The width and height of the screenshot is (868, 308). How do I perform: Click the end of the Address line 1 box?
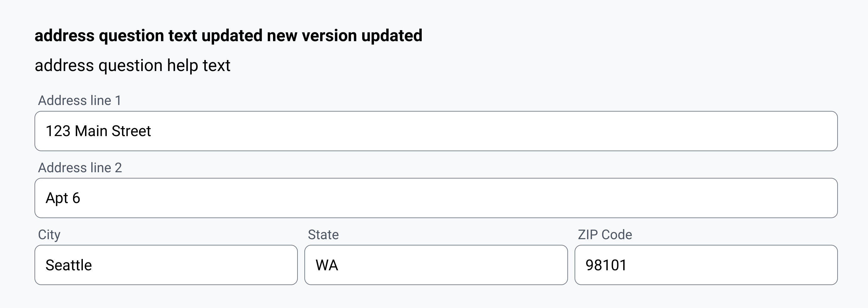[x=809, y=131]
